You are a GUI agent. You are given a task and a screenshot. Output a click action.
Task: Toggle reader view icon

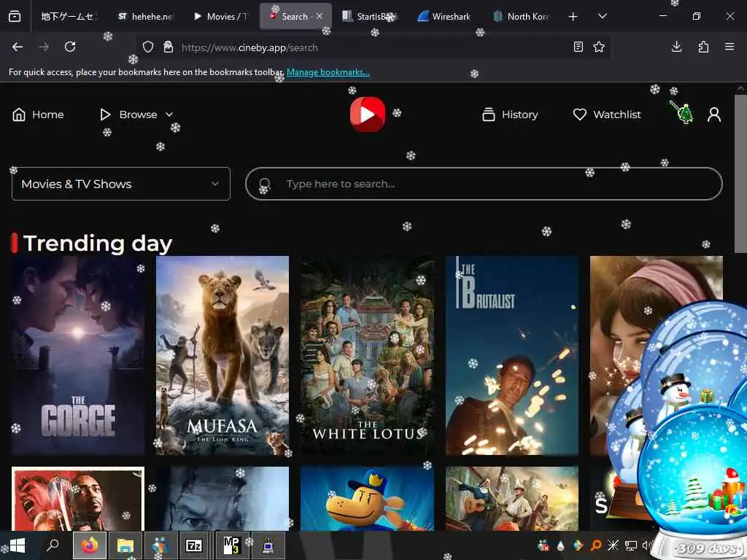click(578, 47)
